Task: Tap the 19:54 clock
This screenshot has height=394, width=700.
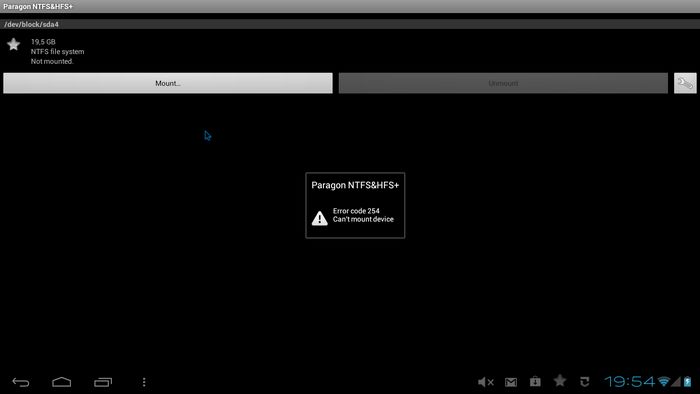Action: coord(629,382)
